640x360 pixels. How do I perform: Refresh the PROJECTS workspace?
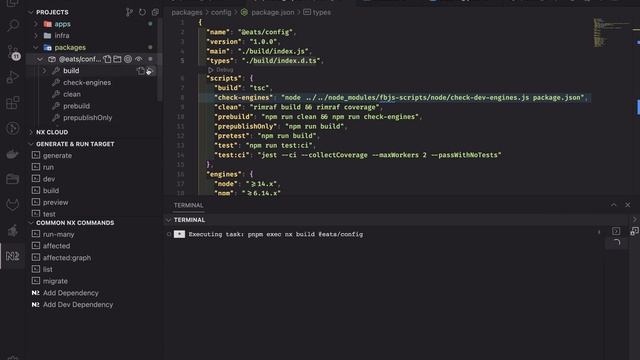(x=142, y=12)
